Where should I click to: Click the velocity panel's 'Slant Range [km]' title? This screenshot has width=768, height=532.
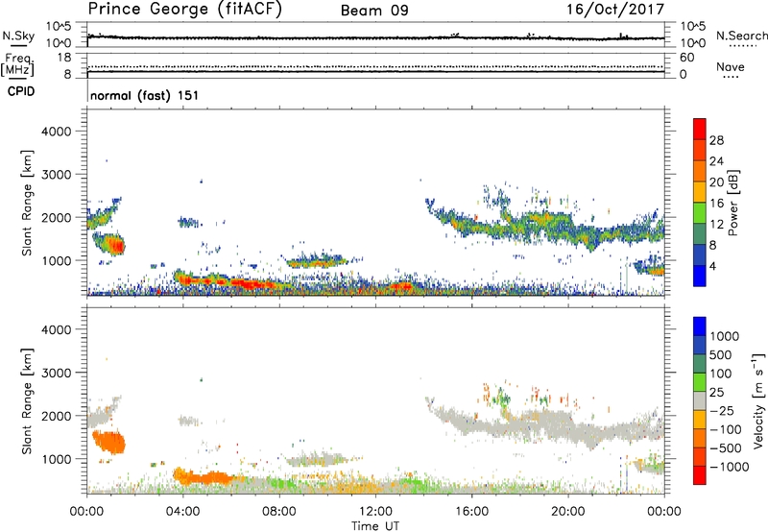[x=27, y=400]
